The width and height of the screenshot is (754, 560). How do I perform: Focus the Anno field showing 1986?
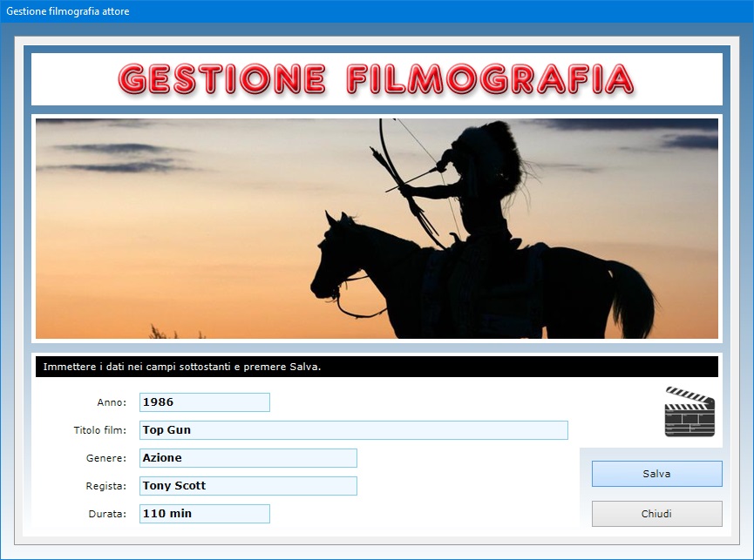pos(205,402)
